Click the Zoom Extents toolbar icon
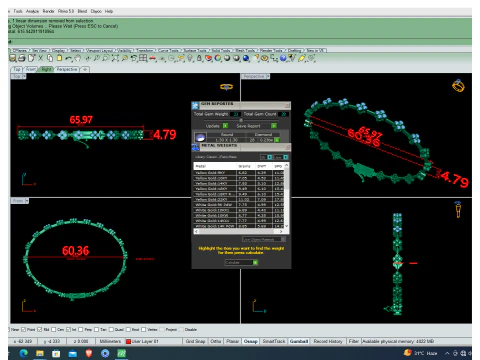 115,58
